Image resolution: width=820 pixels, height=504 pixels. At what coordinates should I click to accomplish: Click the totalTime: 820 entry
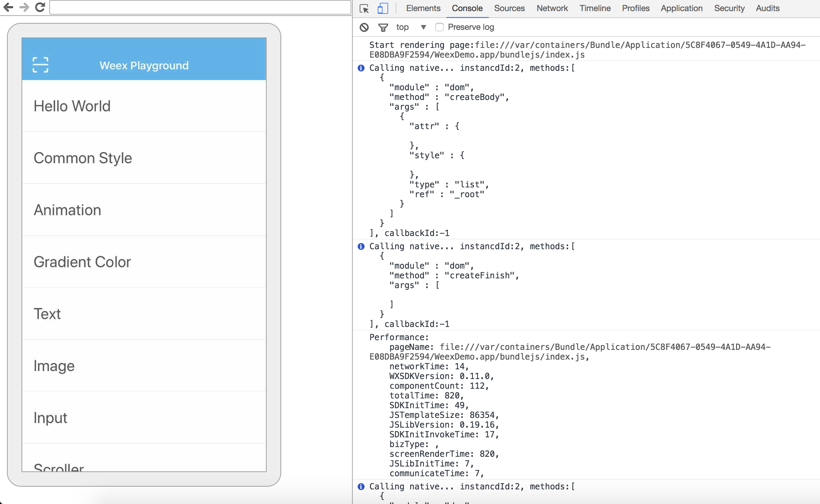tap(427, 396)
